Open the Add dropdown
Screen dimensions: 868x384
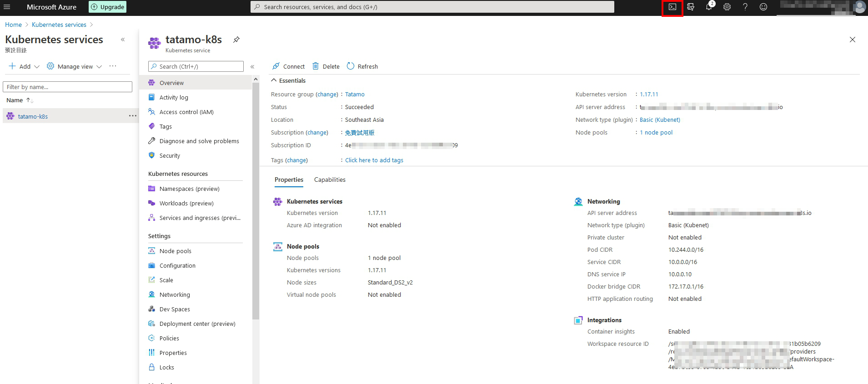pos(24,66)
